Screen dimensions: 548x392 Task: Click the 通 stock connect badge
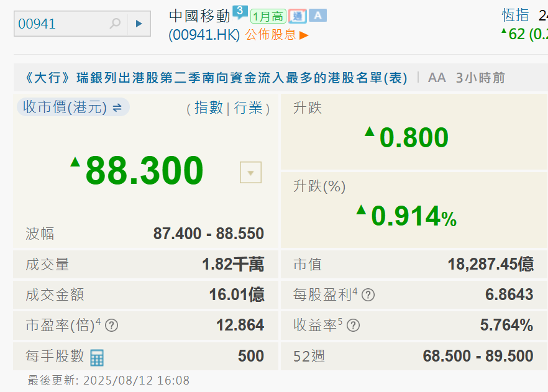298,16
